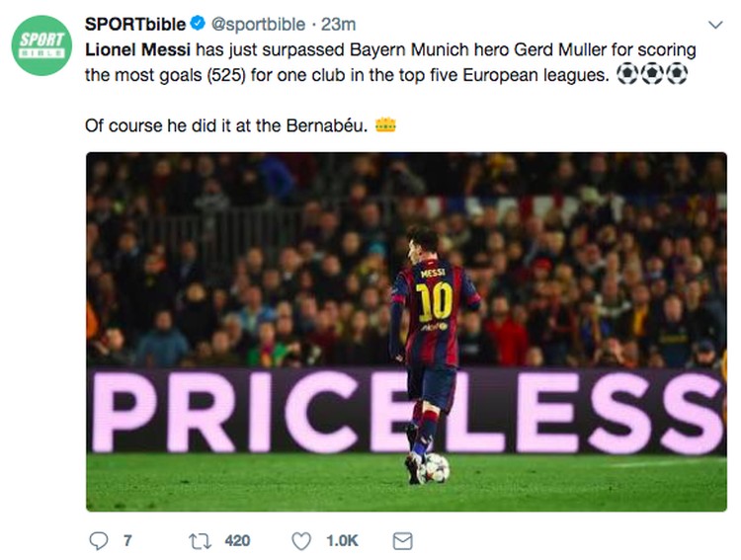Click the reply count 7

click(127, 540)
